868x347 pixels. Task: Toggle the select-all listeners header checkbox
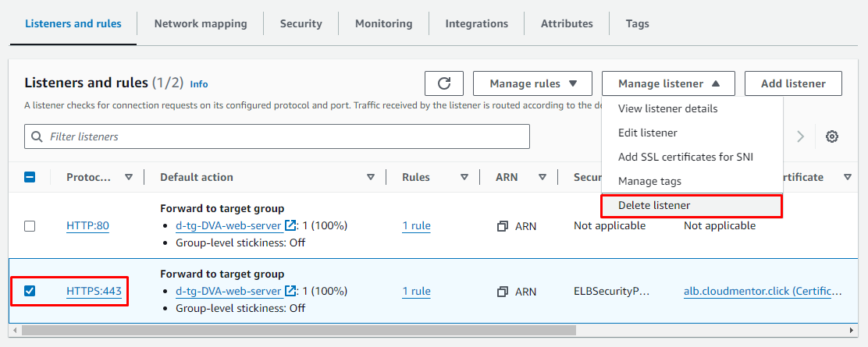click(x=30, y=177)
